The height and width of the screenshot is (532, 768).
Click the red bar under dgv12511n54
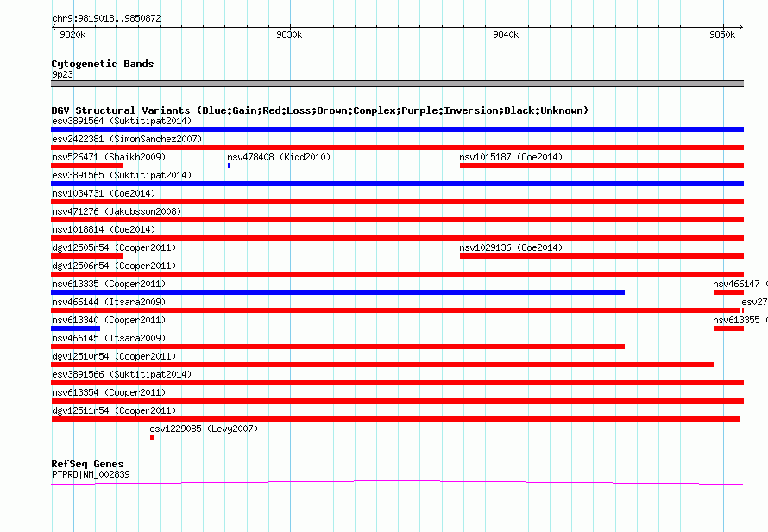396,419
